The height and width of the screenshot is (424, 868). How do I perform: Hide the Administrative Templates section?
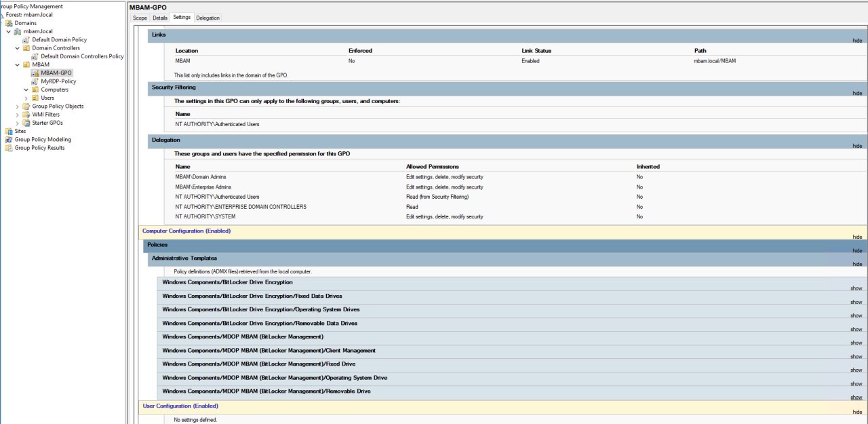click(x=857, y=264)
